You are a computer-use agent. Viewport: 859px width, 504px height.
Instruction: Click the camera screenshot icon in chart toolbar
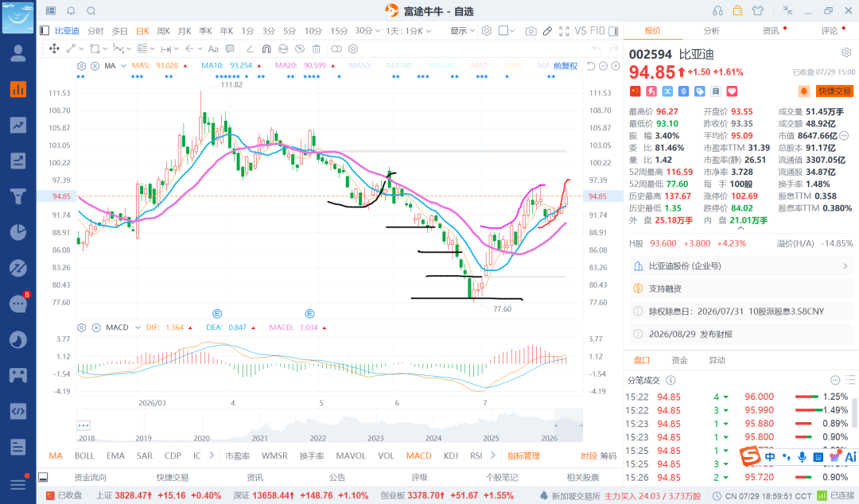531,31
